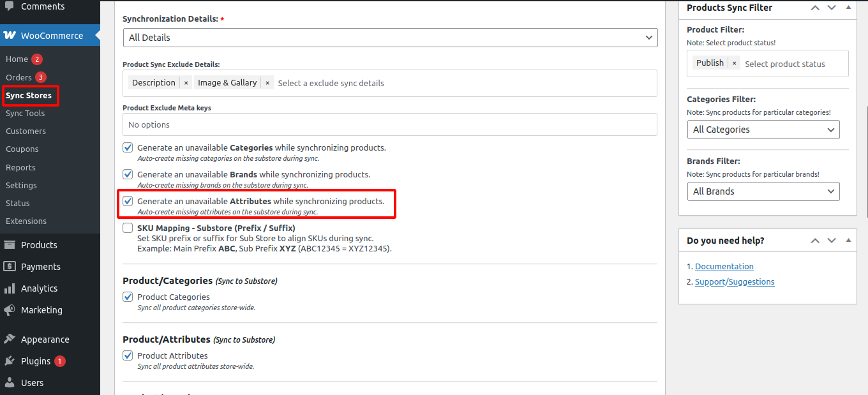Expand the All Brands dropdown

coord(763,191)
